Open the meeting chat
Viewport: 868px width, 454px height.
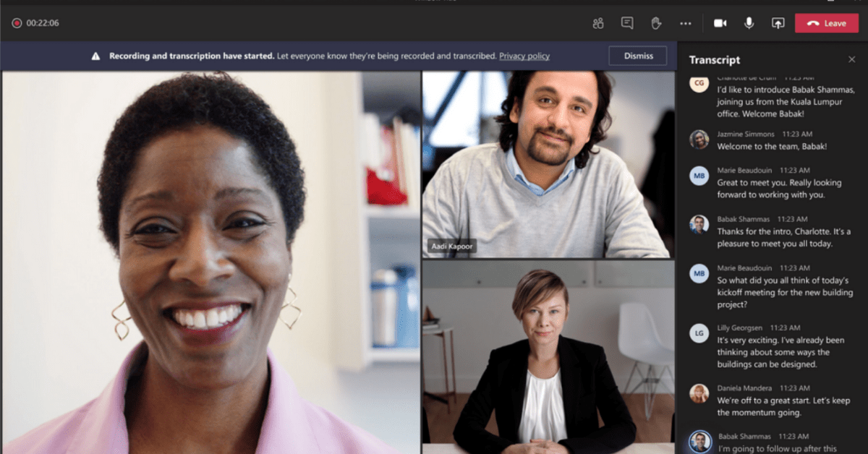(626, 22)
